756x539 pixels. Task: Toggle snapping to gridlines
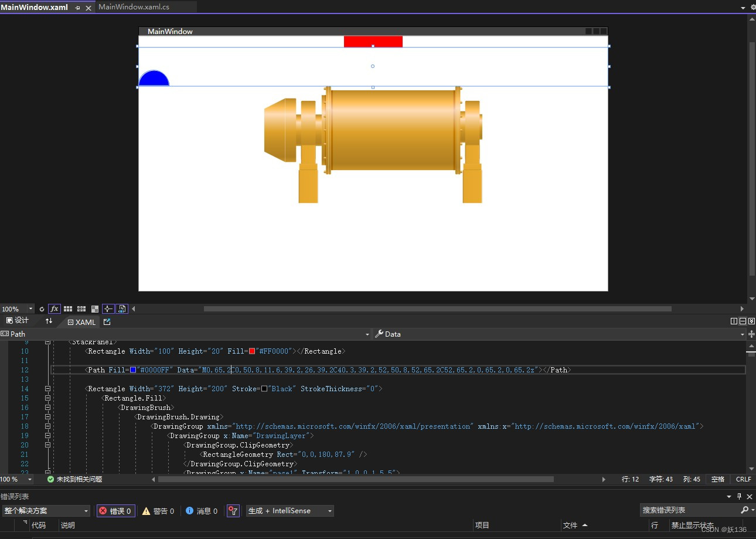(81, 309)
